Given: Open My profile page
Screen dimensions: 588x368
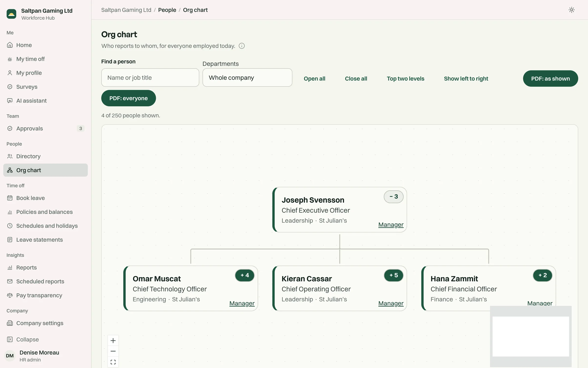Looking at the screenshot, I should pos(45,73).
